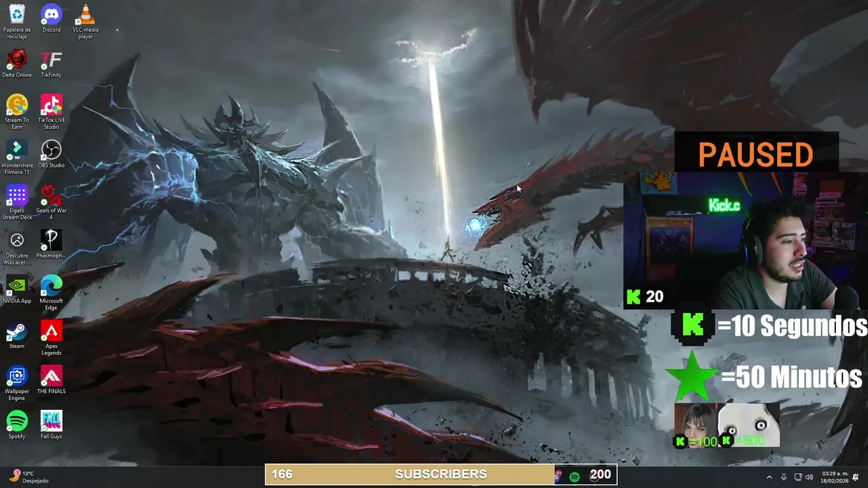Open the volume speaker tray icon
The height and width of the screenshot is (488, 868).
(x=809, y=477)
